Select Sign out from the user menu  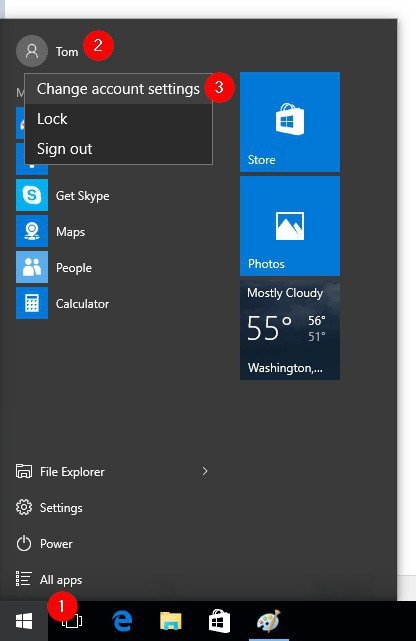point(119,149)
